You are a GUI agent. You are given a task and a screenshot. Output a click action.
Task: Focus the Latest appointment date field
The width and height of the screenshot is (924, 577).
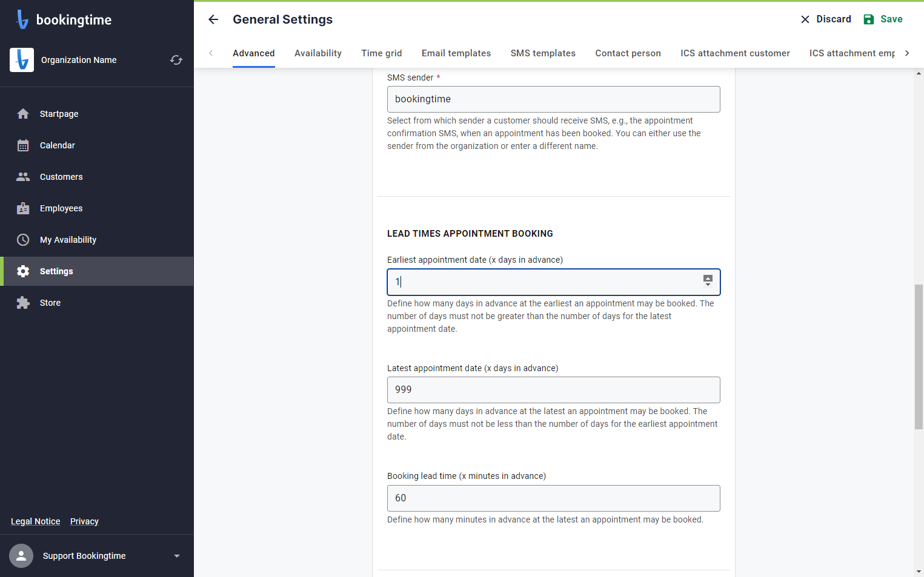[x=554, y=390]
